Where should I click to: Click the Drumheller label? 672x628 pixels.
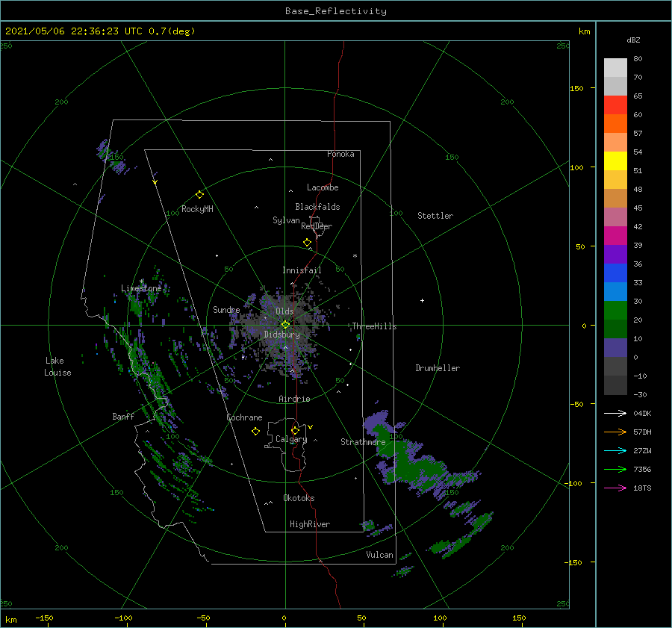pyautogui.click(x=438, y=368)
